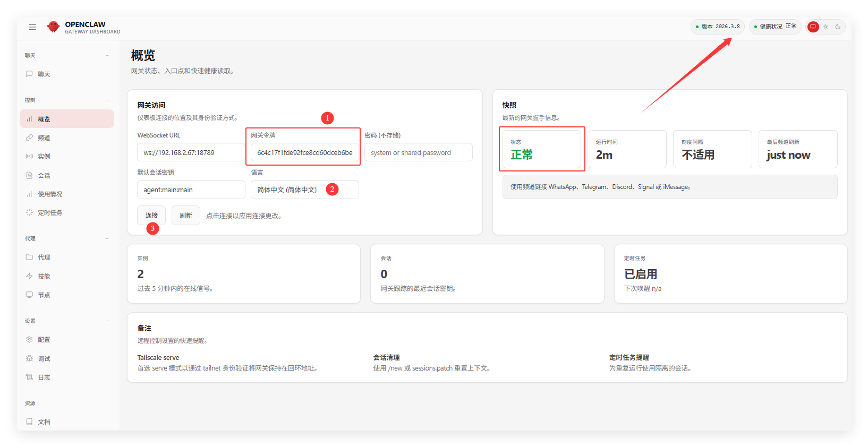The width and height of the screenshot is (868, 447).
Task: Go to 会话 sessions page
Action: [x=44, y=176]
